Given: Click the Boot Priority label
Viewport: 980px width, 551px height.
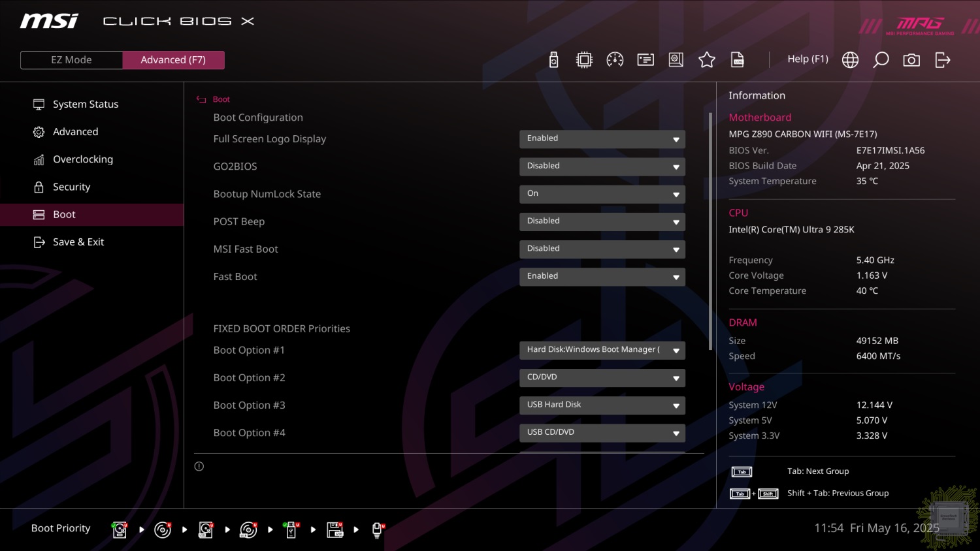Looking at the screenshot, I should (x=61, y=528).
